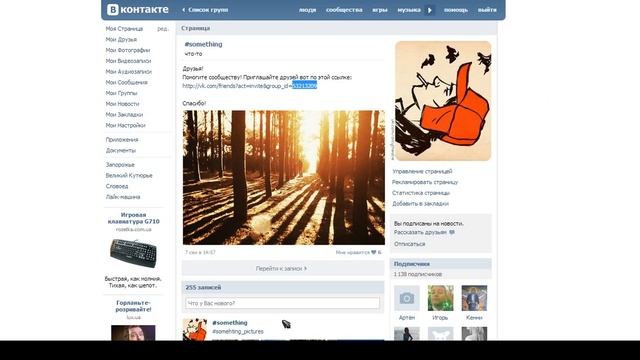
Task: Open люди in top navigation
Action: [307, 10]
